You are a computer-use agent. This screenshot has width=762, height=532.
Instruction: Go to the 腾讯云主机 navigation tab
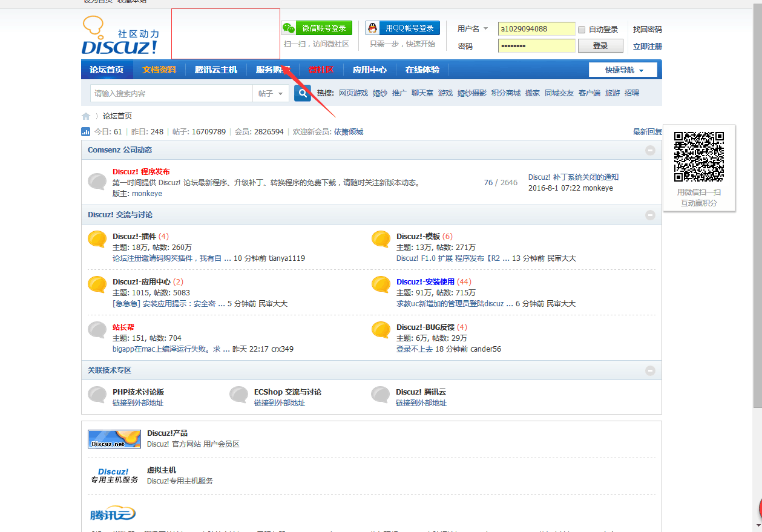(x=216, y=70)
